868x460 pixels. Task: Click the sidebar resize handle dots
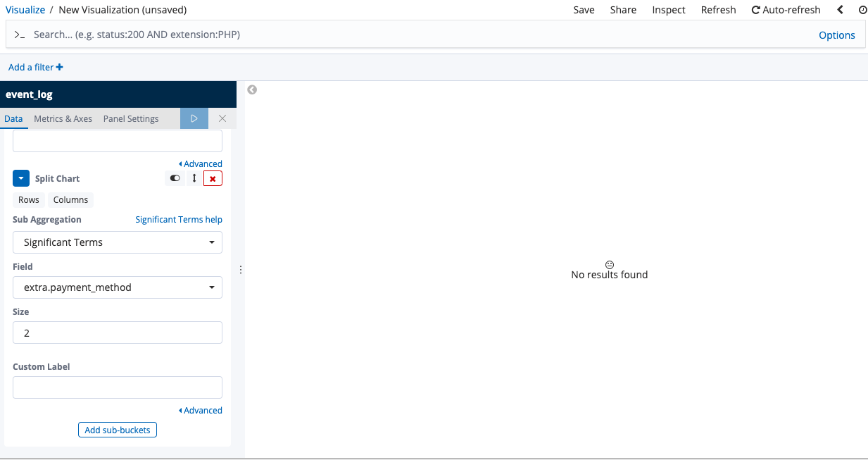pos(241,270)
